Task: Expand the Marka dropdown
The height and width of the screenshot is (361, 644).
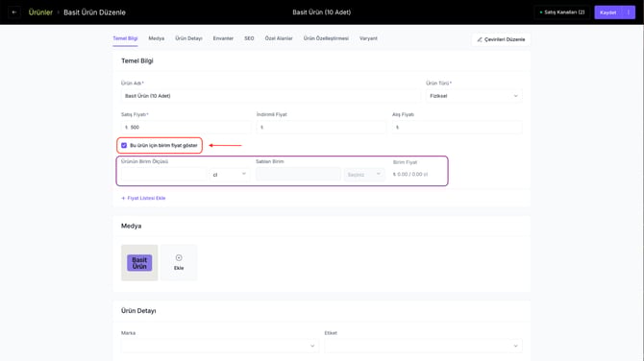Action: coord(220,346)
